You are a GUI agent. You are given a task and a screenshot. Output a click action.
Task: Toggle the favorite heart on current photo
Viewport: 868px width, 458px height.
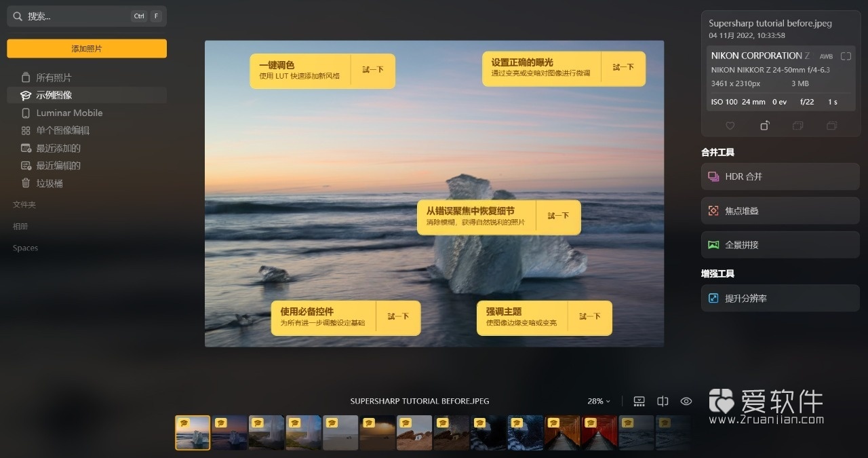click(730, 126)
